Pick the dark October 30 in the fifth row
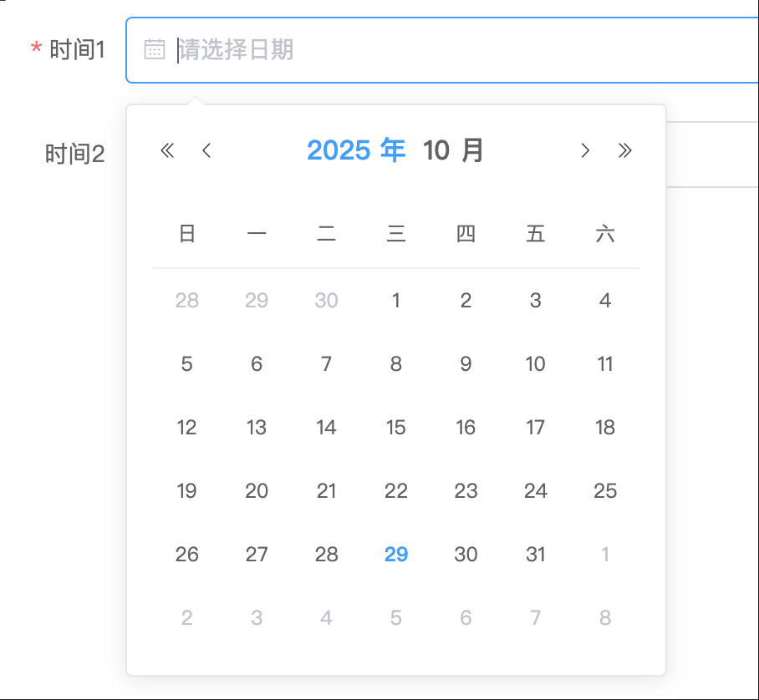759x700 pixels. coord(466,555)
